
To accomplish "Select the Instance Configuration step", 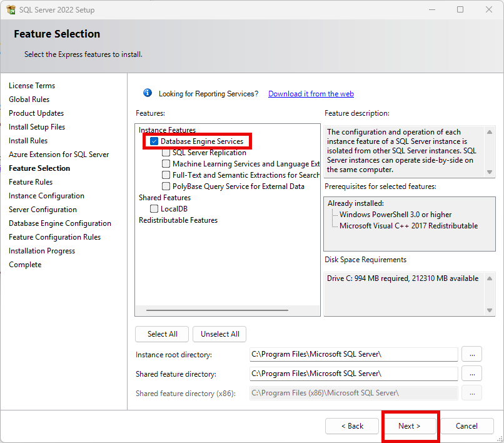I will [x=47, y=196].
